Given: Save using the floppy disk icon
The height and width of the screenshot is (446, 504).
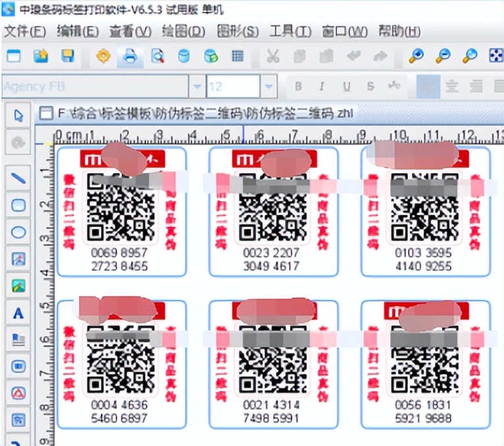Looking at the screenshot, I should coord(68,56).
